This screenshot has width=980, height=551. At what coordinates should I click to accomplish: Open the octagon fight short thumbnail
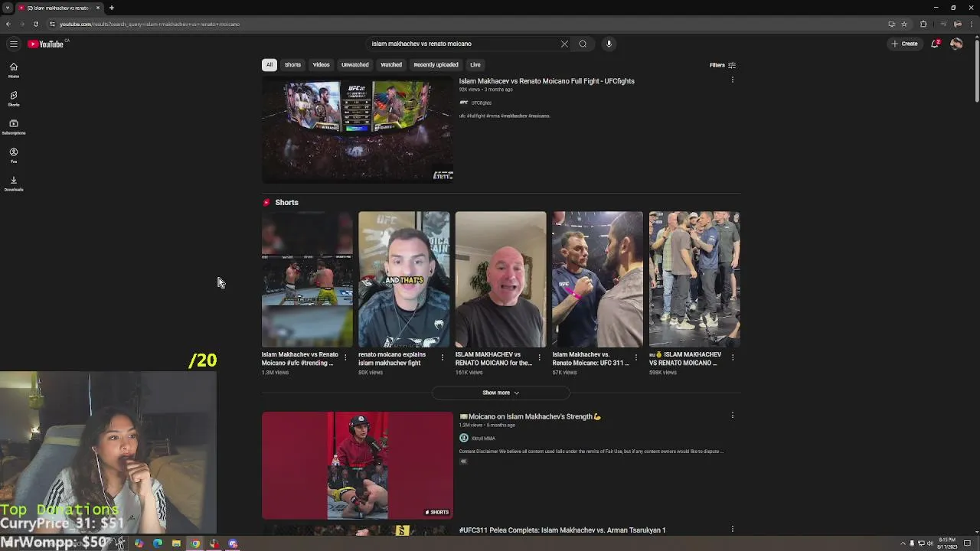tap(307, 279)
